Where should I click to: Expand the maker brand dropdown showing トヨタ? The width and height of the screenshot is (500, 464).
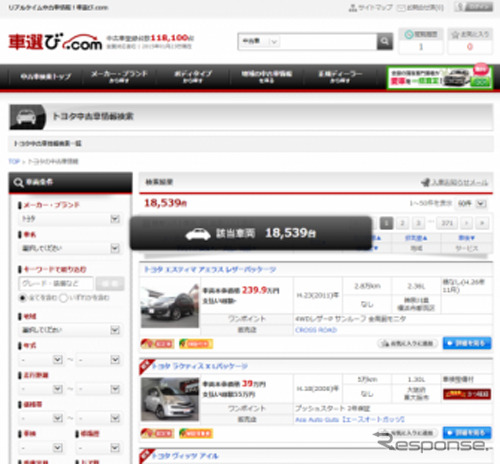[x=70, y=219]
